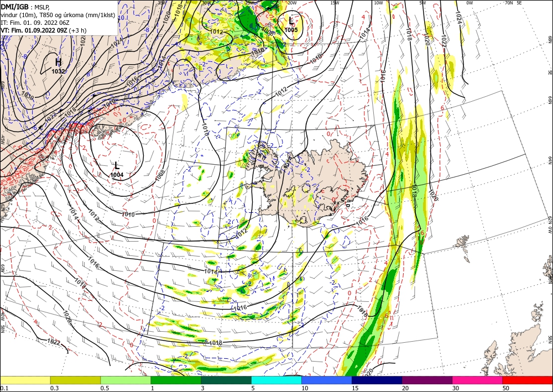The height and width of the screenshot is (392, 553).
Task: Click the 'L' low symbol labeled 1004
Action: pyautogui.click(x=117, y=165)
